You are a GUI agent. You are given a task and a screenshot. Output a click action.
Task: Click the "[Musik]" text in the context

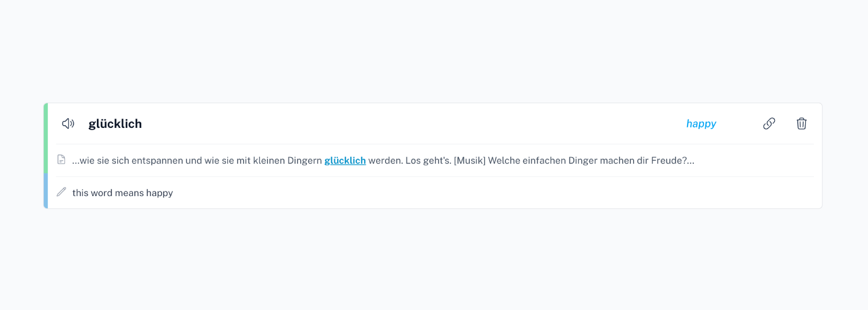[469, 160]
